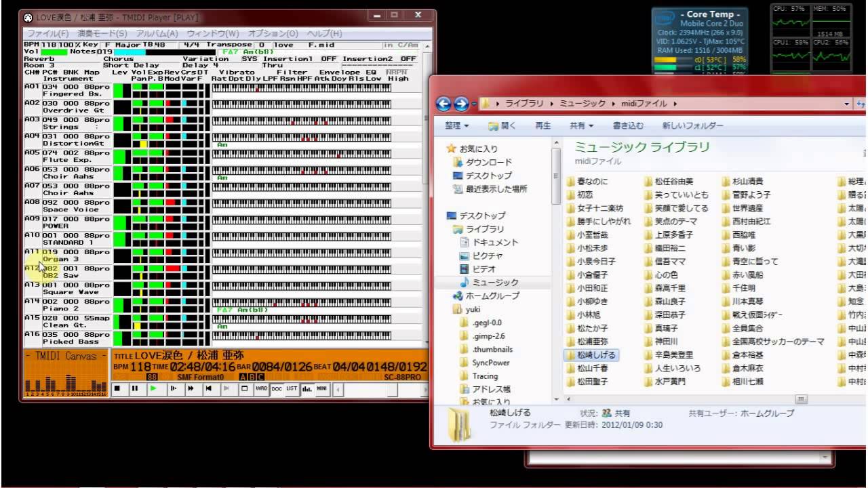Toggle the LIST window button
This screenshot has width=868, height=488.
pos(292,388)
